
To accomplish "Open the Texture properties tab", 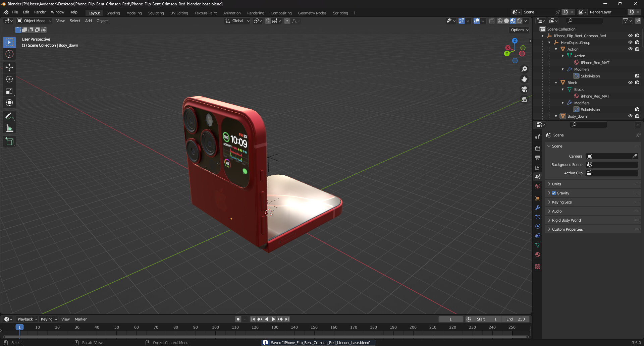I will 538,267.
